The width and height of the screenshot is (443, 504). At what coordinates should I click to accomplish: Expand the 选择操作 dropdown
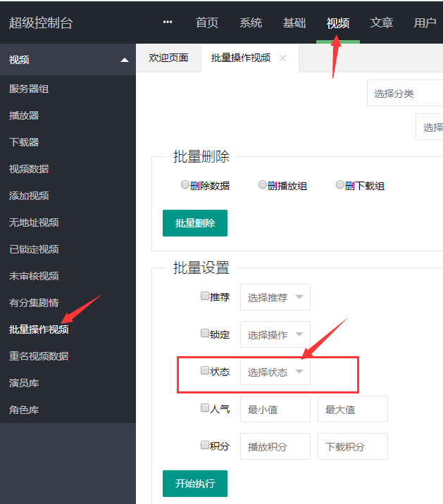coord(275,334)
